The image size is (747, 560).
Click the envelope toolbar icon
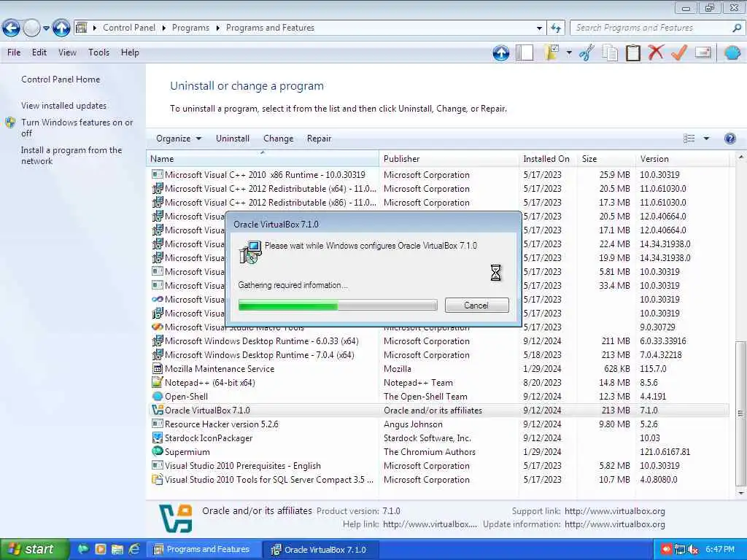(703, 52)
